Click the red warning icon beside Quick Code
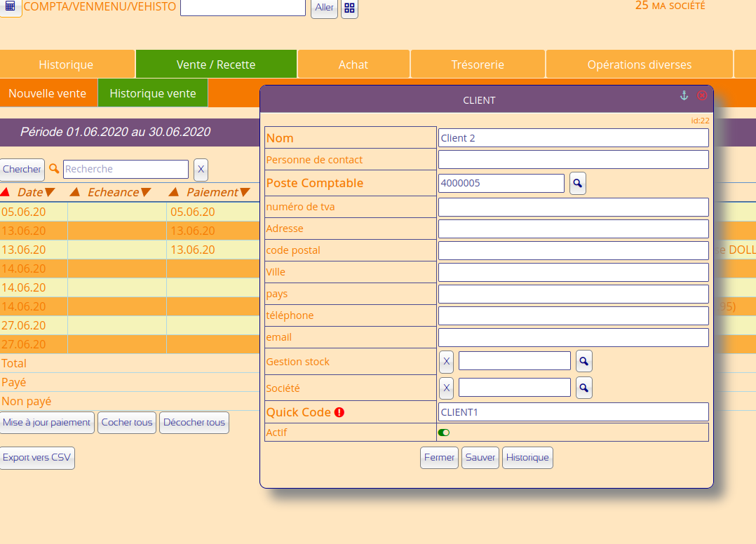This screenshot has width=756, height=544. point(339,412)
